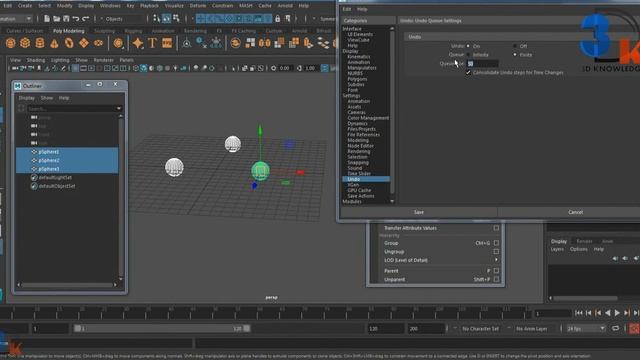
Task: Open Transfer Attribute Values option box
Action: (496, 228)
